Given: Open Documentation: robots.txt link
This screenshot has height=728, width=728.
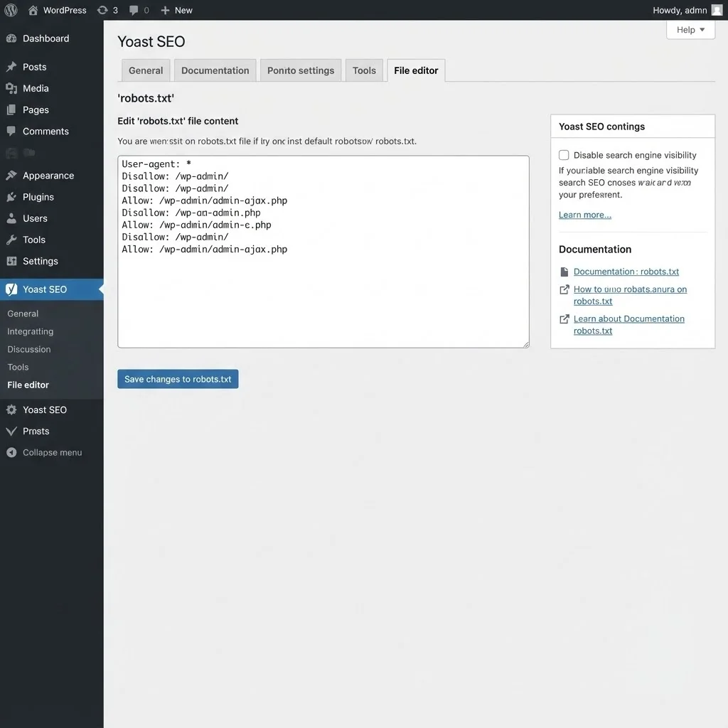Looking at the screenshot, I should click(x=626, y=272).
